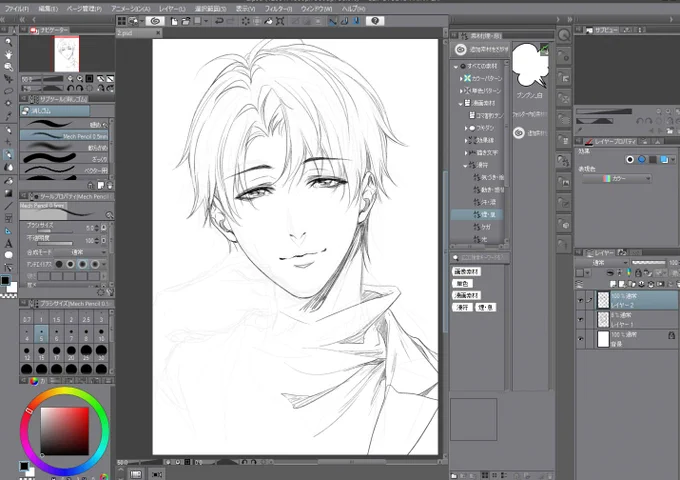Open a file via the folder icon
This screenshot has width=680, height=480.
(x=186, y=21)
